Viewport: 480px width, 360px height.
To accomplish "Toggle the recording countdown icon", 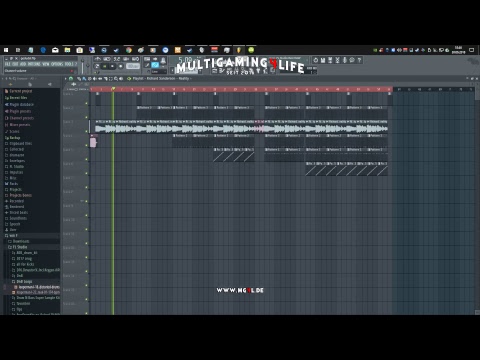I will click(x=117, y=59).
